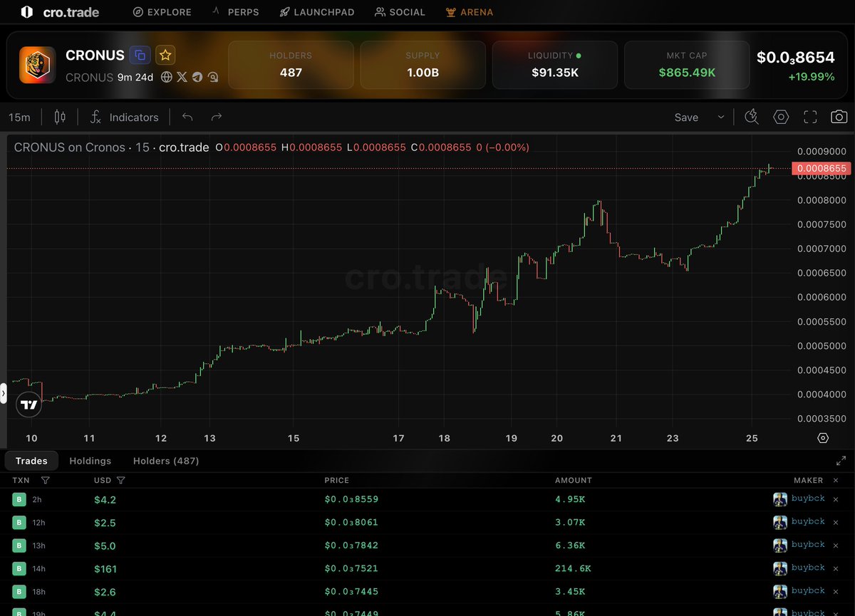Clear maker filter on the 2h trade row

[836, 499]
